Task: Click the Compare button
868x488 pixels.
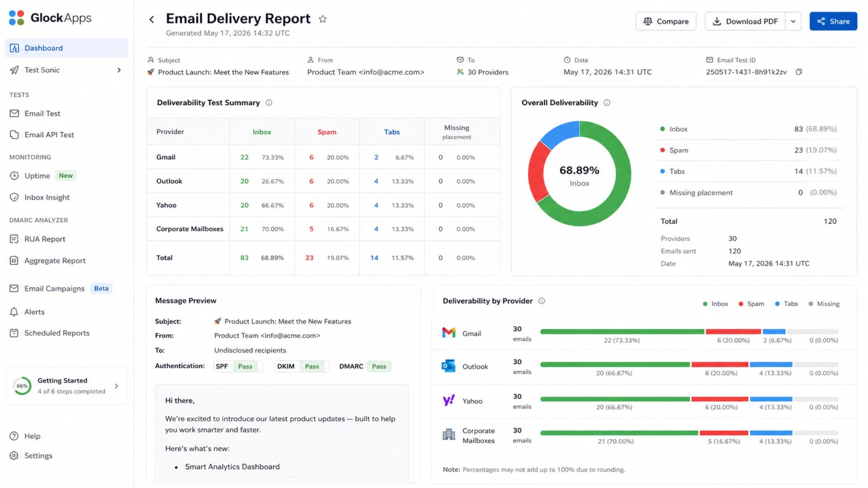Action: 666,21
